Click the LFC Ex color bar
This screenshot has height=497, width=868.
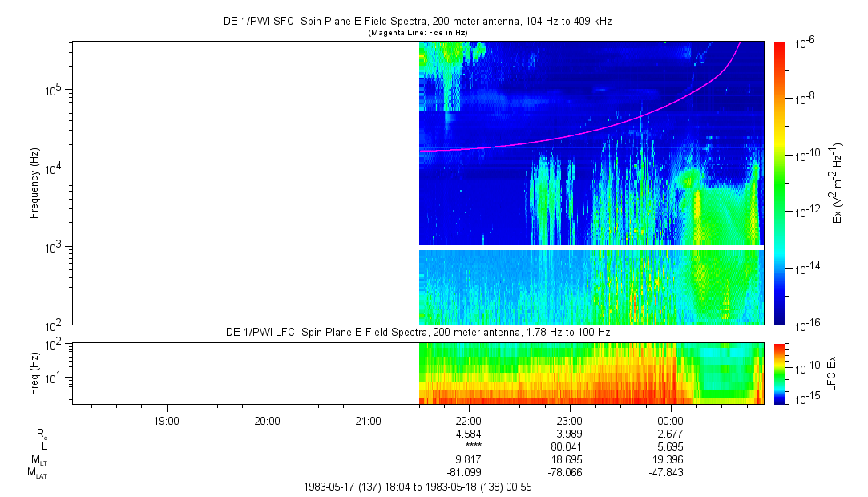779,374
